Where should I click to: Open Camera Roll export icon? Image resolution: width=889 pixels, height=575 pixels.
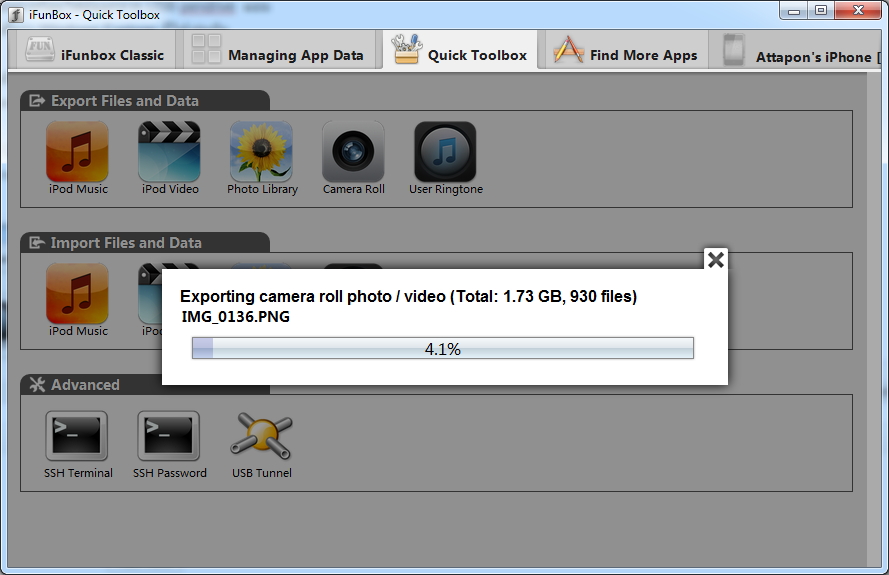point(353,152)
